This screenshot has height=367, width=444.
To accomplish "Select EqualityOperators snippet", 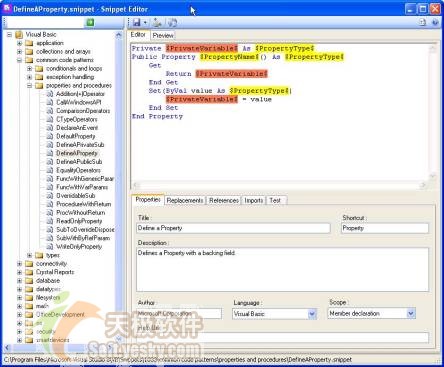I will 78,170.
